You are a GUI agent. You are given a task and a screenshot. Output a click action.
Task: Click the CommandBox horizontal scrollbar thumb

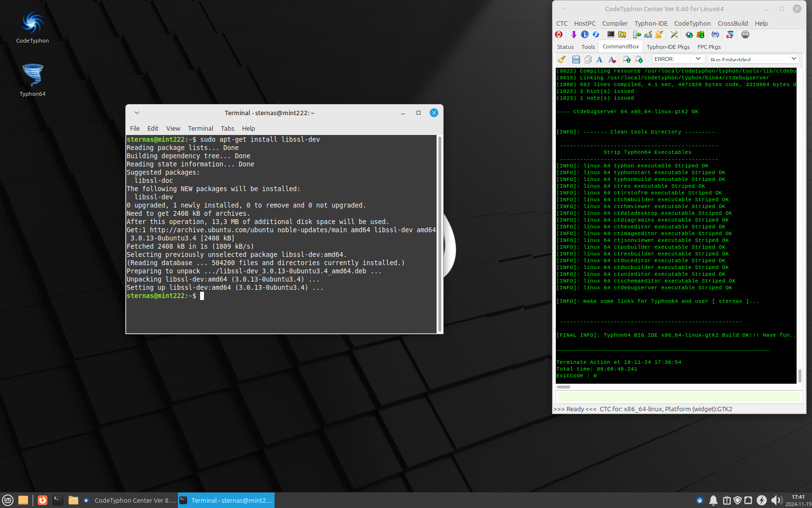(x=564, y=387)
